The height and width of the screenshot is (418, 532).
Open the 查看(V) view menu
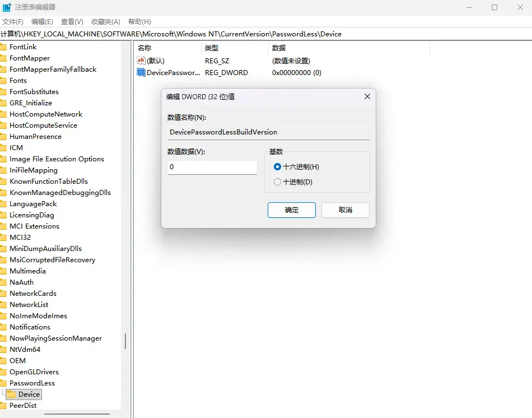[72, 21]
